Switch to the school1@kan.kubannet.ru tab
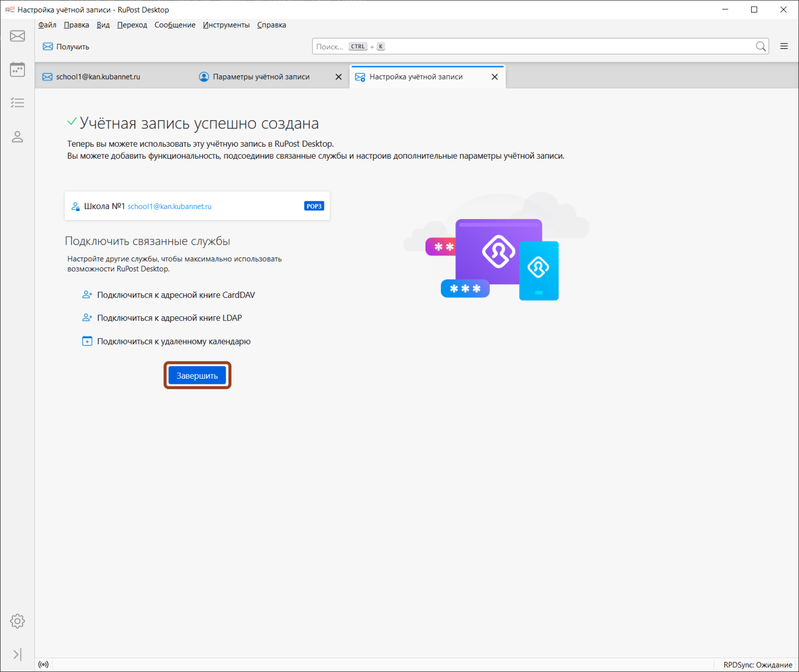This screenshot has width=799, height=672. [113, 76]
